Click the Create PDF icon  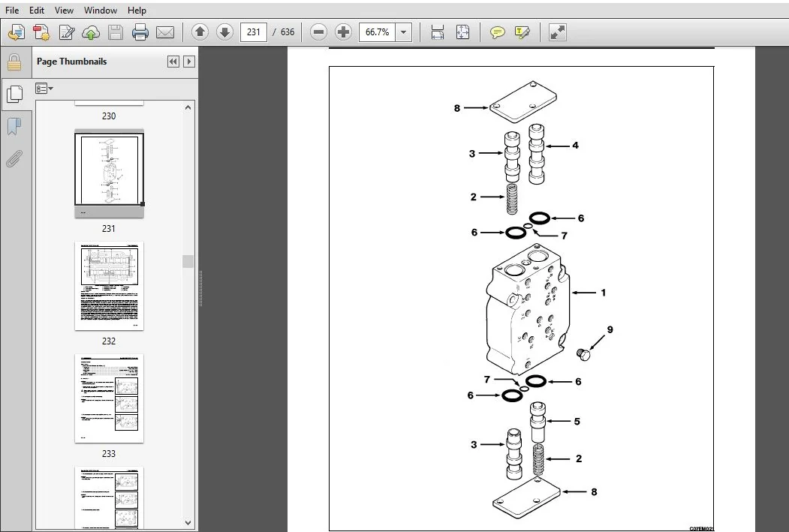click(41, 32)
